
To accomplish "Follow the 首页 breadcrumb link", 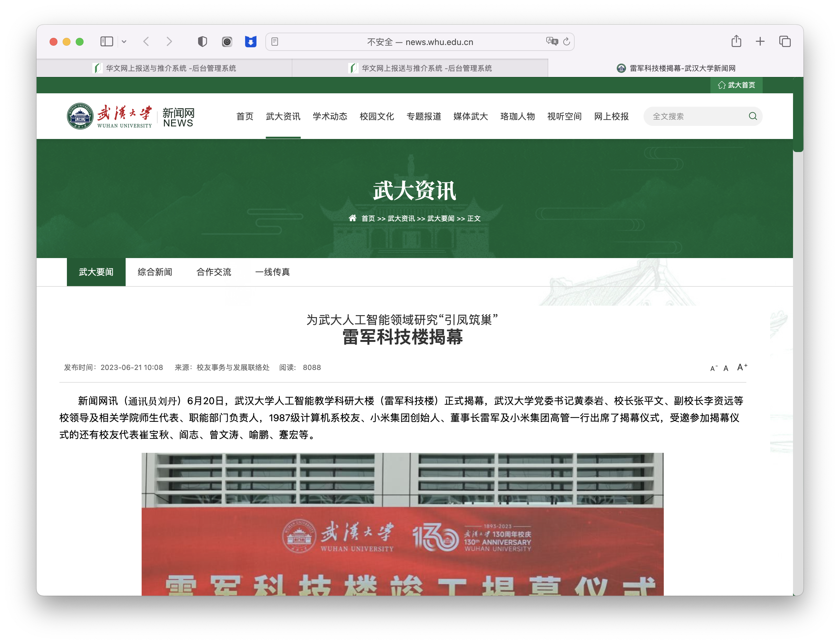I will click(x=368, y=219).
